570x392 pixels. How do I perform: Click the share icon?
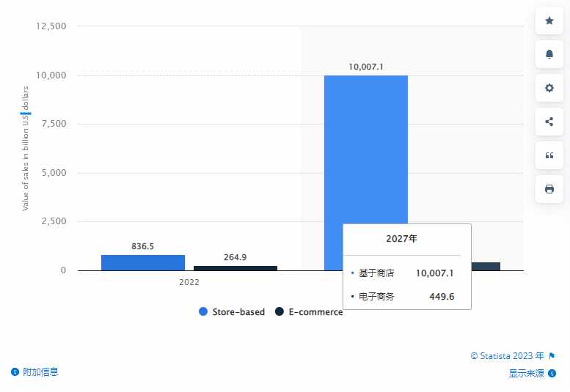[x=549, y=122]
